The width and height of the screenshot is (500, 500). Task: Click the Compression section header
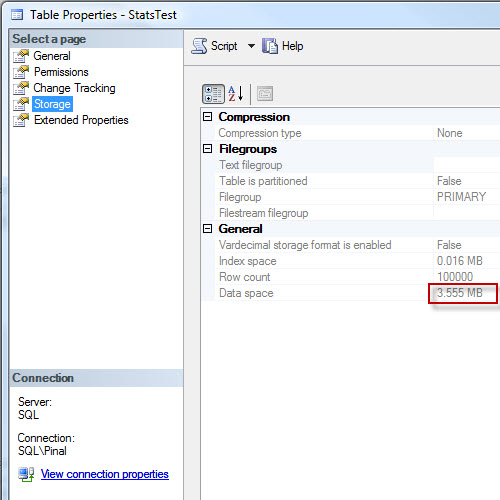coord(254,117)
